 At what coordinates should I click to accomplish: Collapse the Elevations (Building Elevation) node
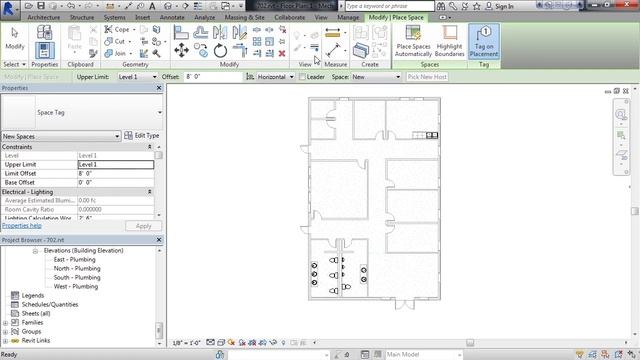(35, 251)
